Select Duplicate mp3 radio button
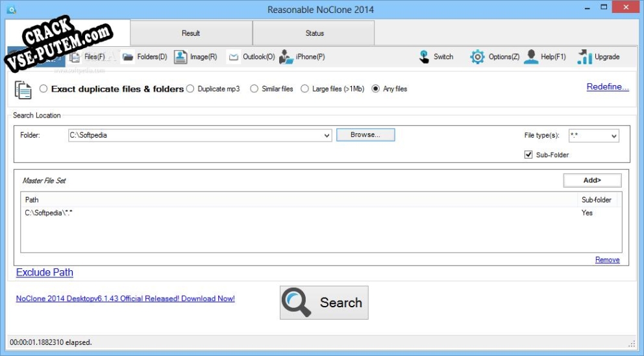644x356 pixels. click(x=190, y=89)
